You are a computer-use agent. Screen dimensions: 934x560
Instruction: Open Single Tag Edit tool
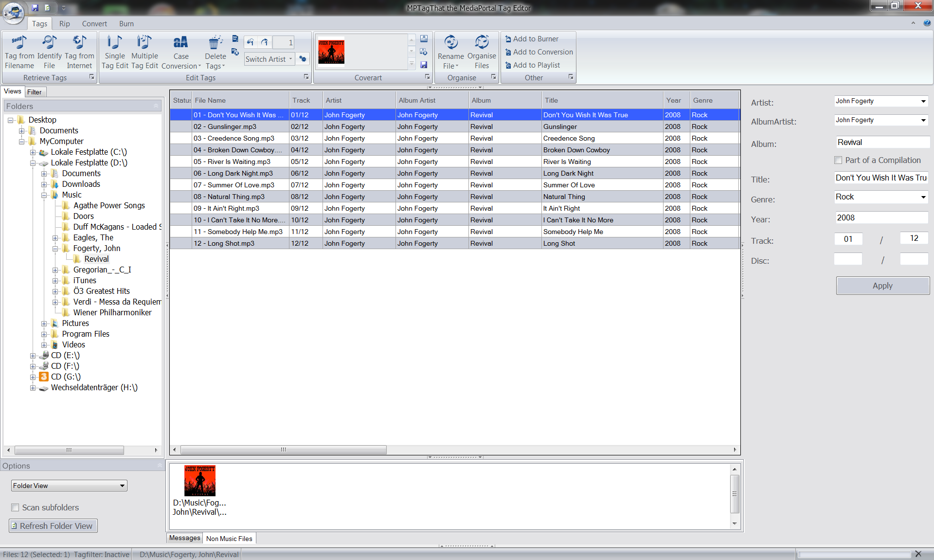tap(115, 43)
